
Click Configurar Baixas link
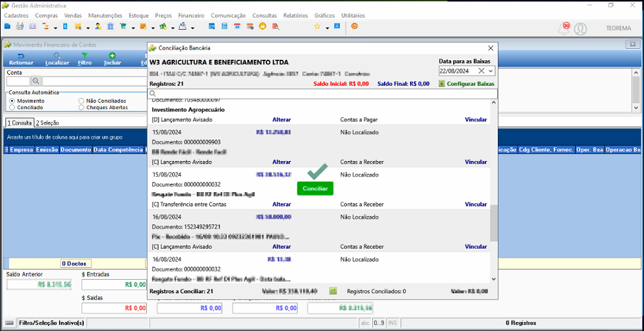467,84
